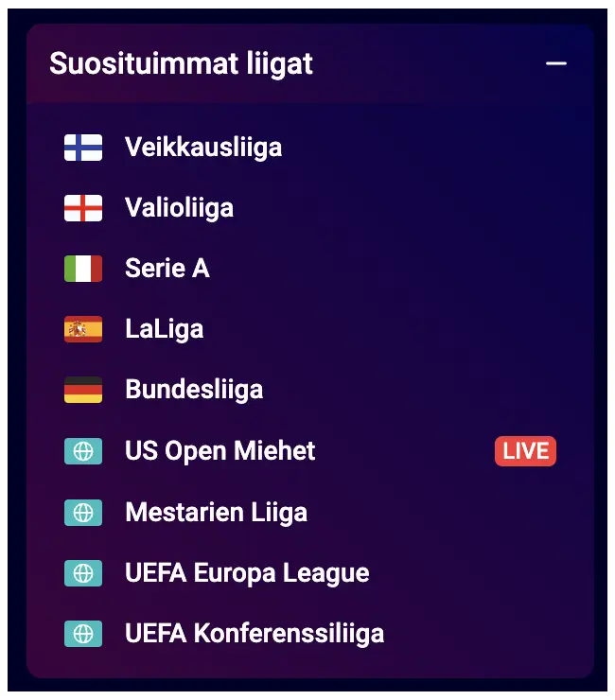
Task: Click the Suosituimmat liigat header title
Action: (181, 64)
